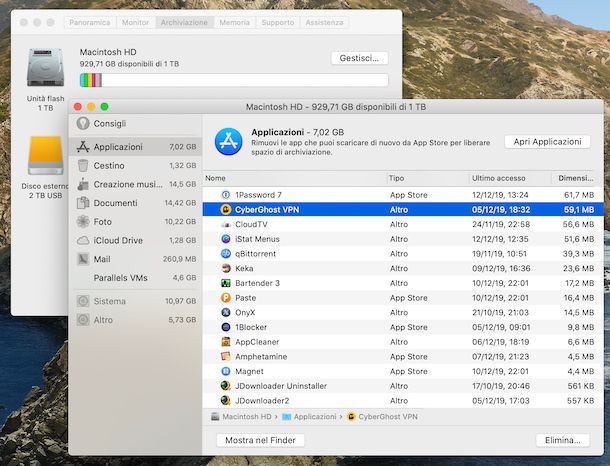Click the '06/12/19, 18:19' date for AppCleaner
Screen dimensions: 610x466
point(501,342)
